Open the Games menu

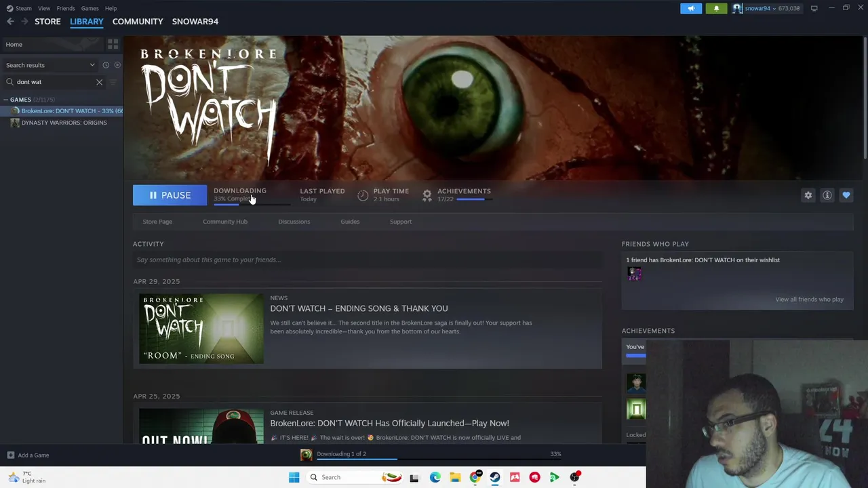[x=90, y=8]
